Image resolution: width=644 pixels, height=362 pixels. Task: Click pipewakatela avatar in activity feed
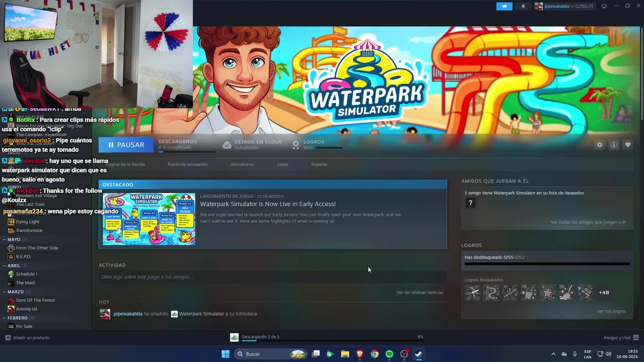(x=105, y=314)
